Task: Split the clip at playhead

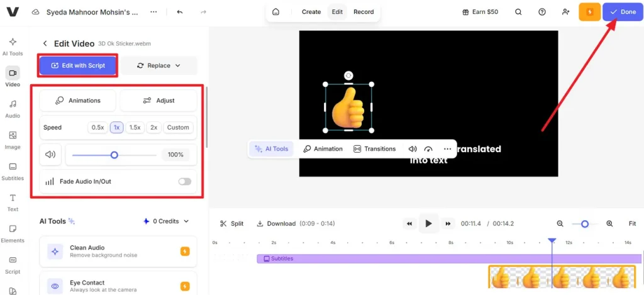Action: coord(231,223)
